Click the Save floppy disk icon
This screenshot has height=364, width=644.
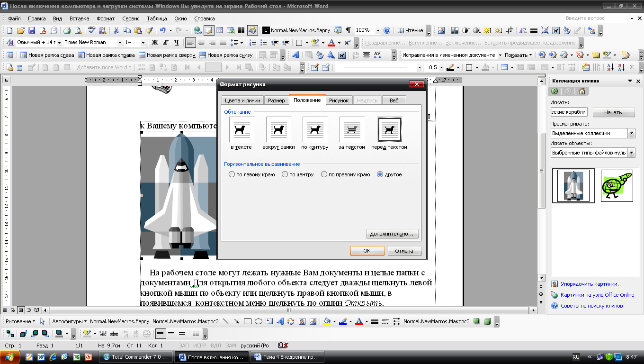[x=32, y=30]
